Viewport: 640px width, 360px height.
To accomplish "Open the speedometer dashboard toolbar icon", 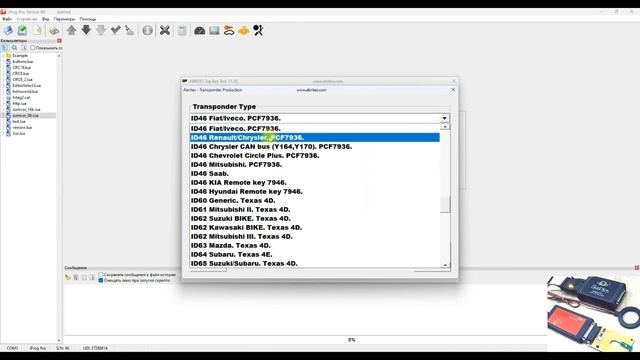I will tap(200, 31).
